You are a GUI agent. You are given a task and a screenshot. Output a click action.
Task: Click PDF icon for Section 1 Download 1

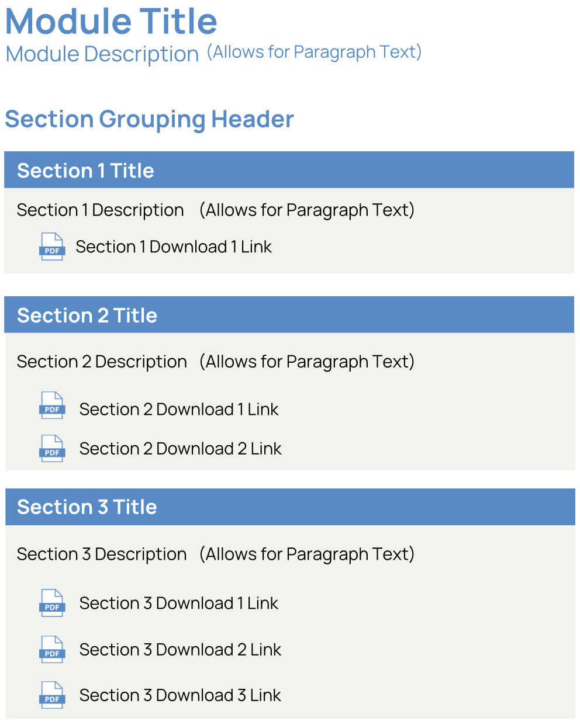(x=51, y=247)
